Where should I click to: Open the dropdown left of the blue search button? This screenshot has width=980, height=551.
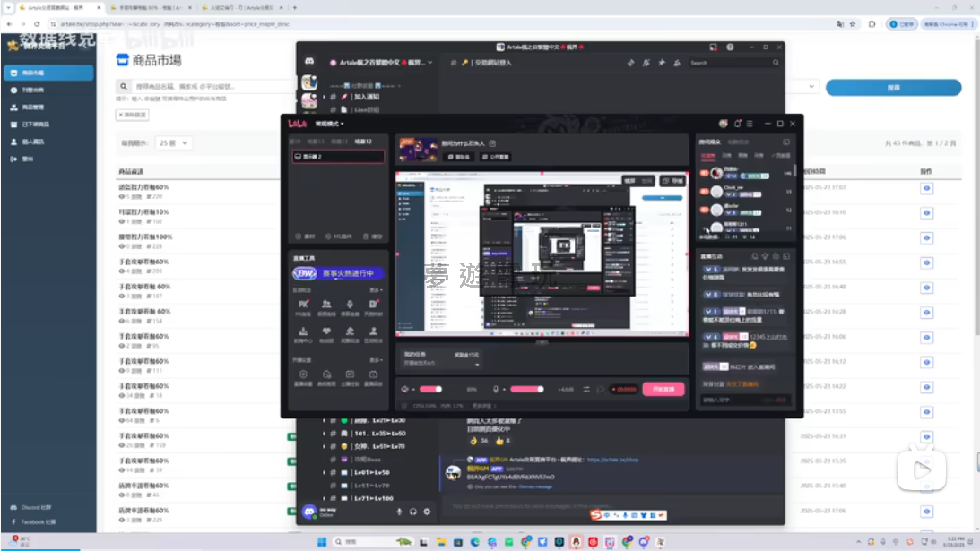[811, 87]
